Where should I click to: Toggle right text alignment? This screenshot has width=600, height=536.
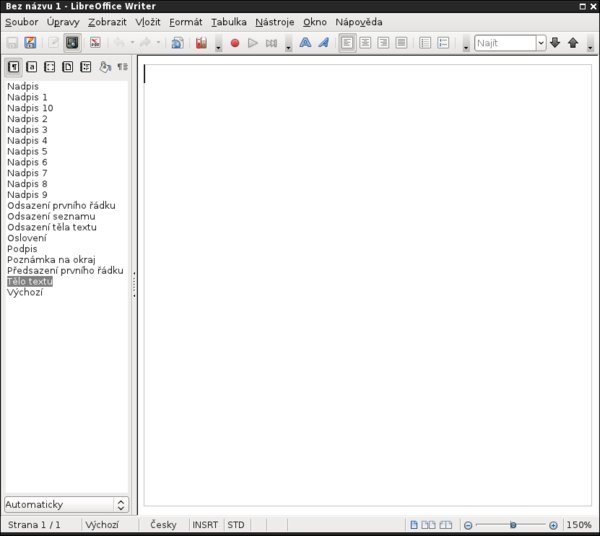[x=383, y=43]
